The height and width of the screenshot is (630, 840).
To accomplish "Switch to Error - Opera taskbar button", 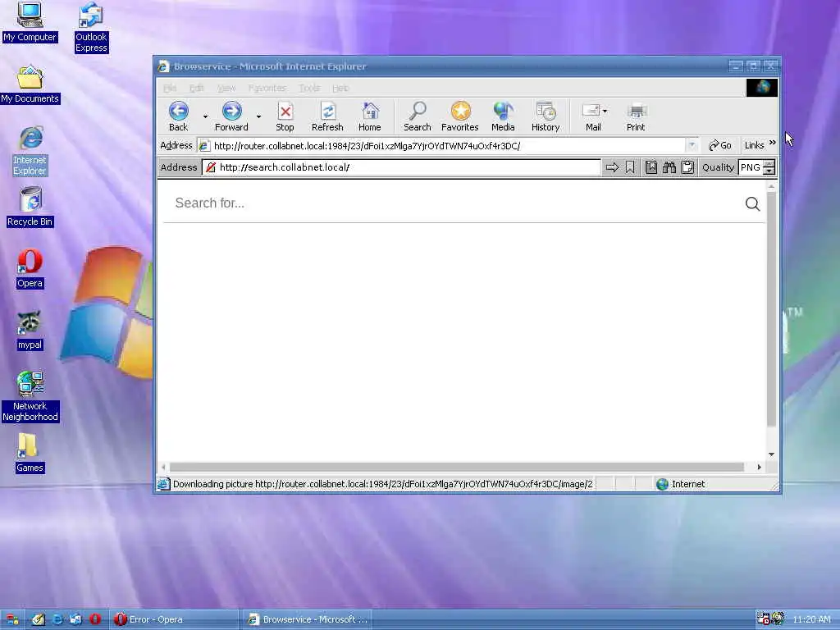I will pyautogui.click(x=174, y=619).
